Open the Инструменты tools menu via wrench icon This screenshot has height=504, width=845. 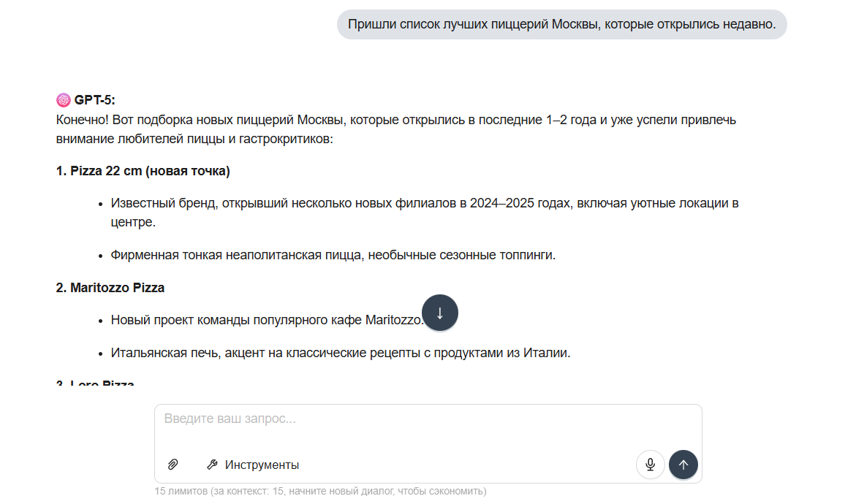213,464
